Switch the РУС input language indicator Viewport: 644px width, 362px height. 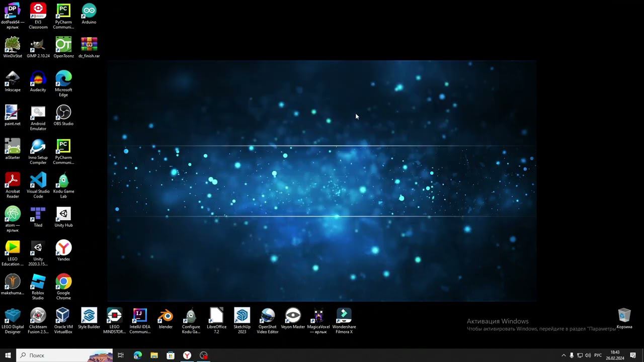(598, 355)
